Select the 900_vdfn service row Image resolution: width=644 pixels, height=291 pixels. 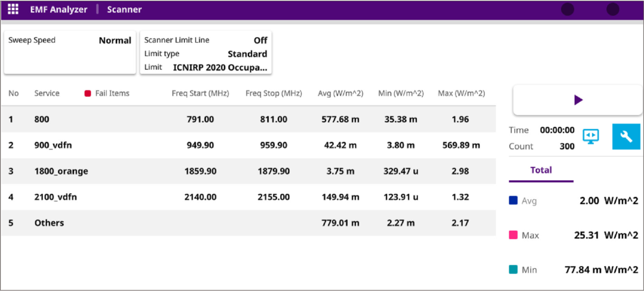248,145
